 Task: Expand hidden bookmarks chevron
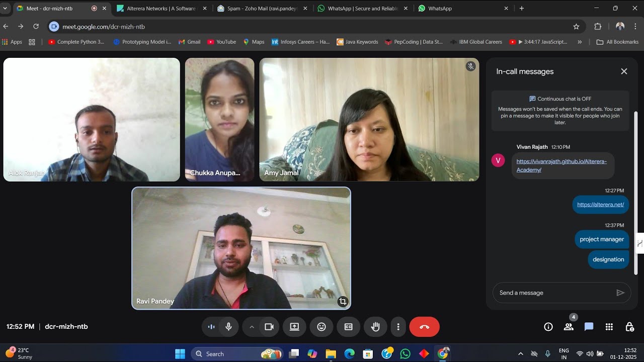pyautogui.click(x=580, y=42)
